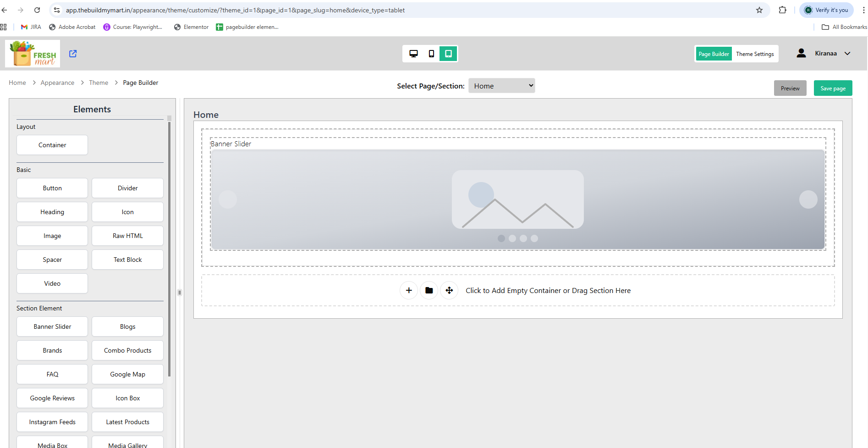Click the Preview button
868x448 pixels.
point(790,88)
